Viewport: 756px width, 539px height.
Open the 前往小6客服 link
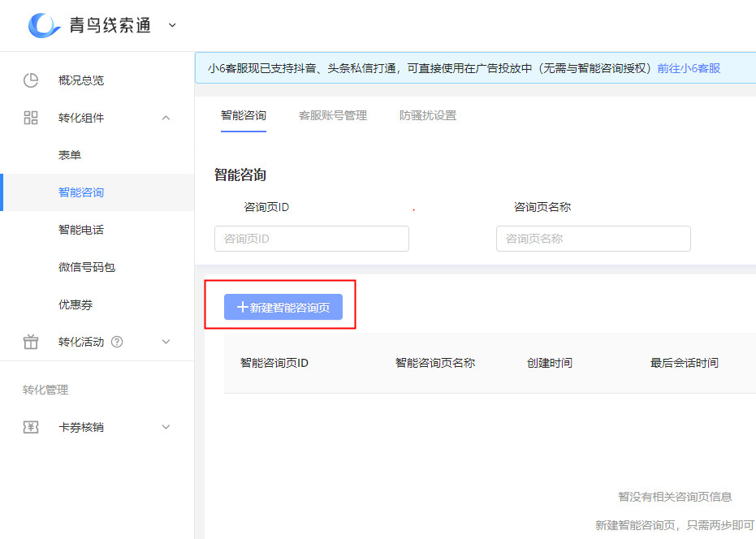(x=689, y=71)
